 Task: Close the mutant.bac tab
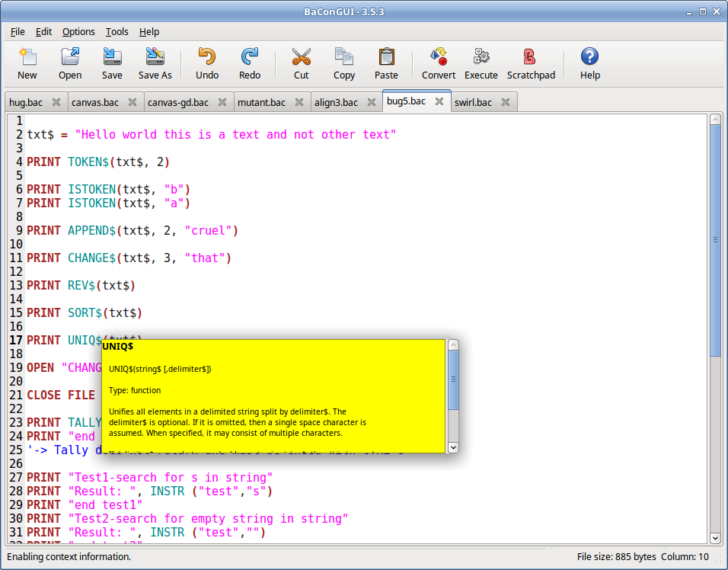coord(299,102)
